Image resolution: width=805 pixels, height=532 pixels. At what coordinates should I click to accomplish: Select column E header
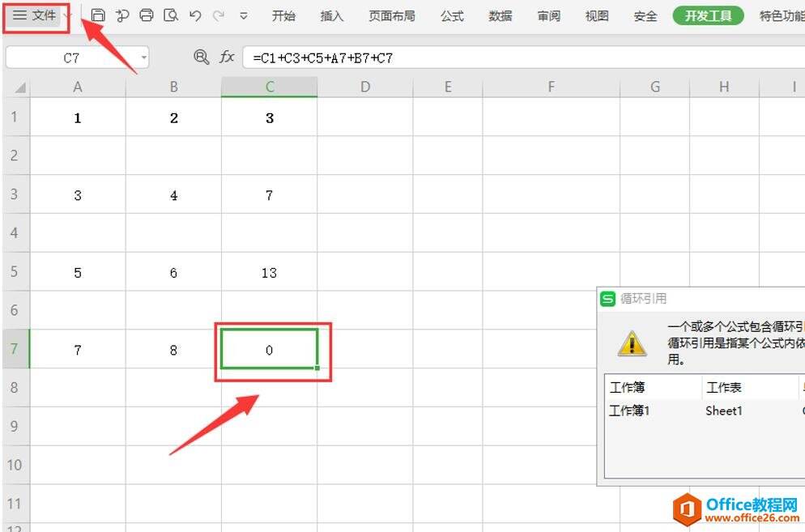448,87
